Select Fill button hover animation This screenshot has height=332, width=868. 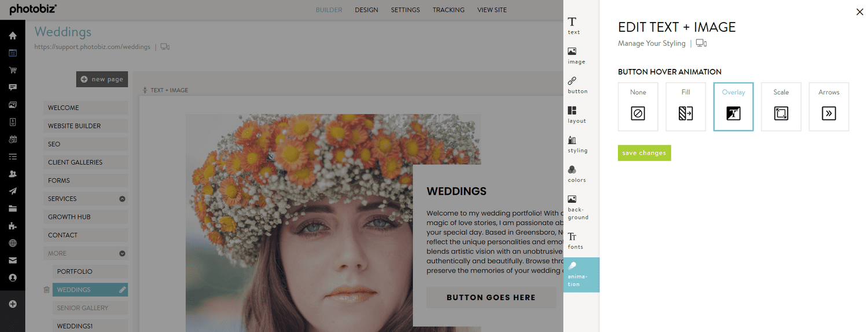click(x=686, y=107)
